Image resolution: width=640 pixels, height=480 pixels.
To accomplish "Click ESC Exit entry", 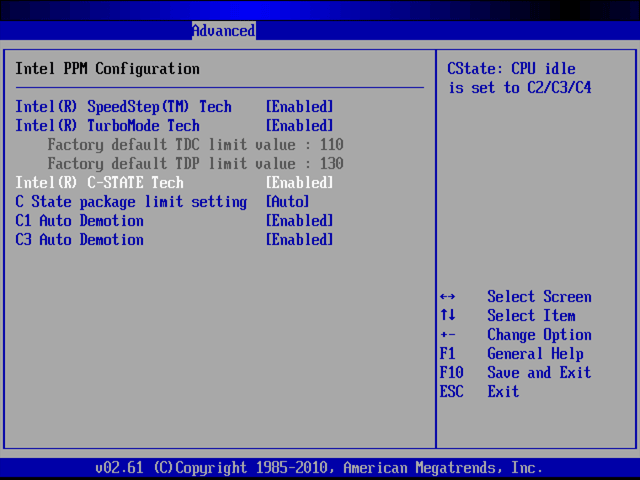I will 480,392.
